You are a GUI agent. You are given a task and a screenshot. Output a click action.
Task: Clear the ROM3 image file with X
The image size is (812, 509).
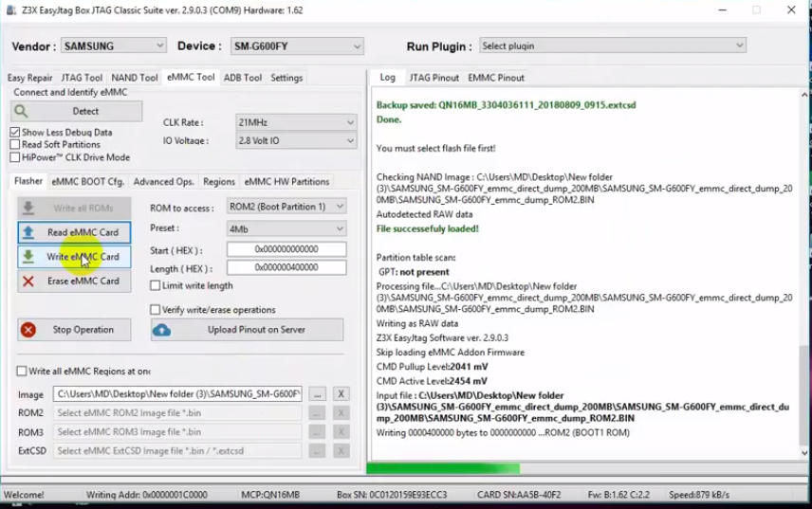tap(341, 432)
